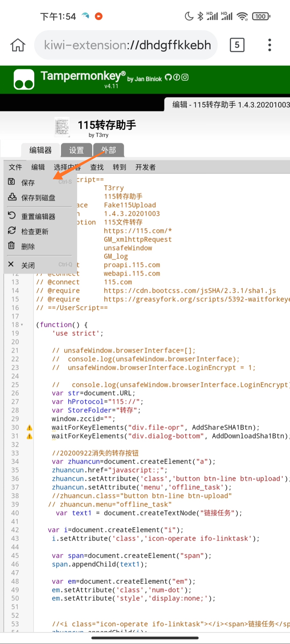Viewport: 290px width, 644px height.
Task: Click the warning icon on line 31
Action: 30,436
